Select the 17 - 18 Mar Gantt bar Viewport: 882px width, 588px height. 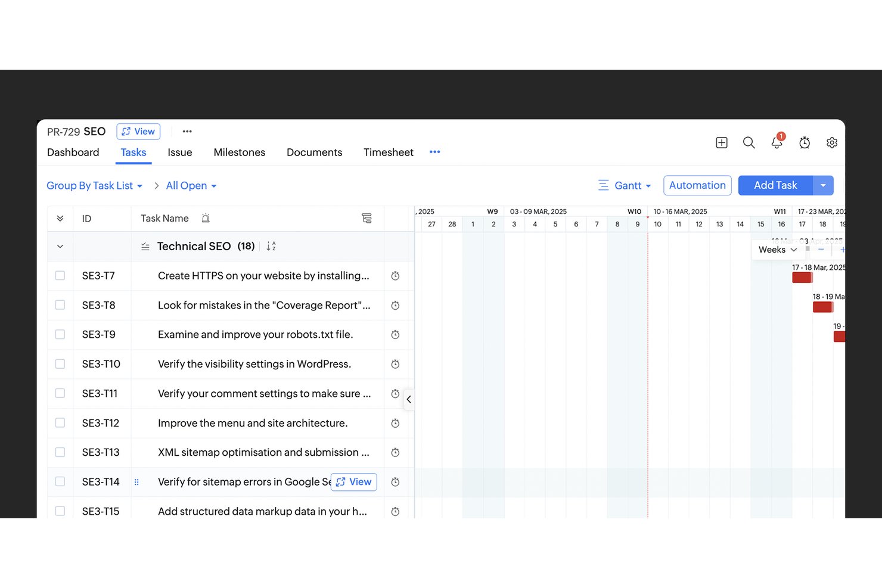[802, 277]
